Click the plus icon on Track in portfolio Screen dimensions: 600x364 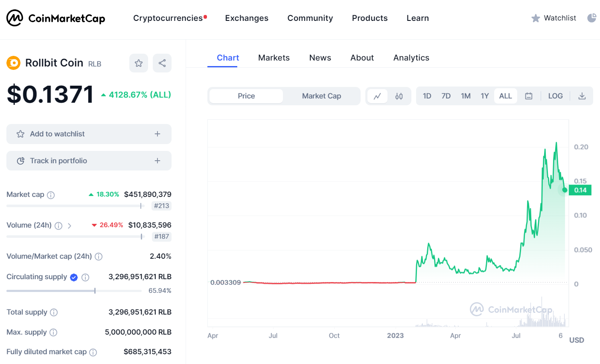(x=157, y=161)
